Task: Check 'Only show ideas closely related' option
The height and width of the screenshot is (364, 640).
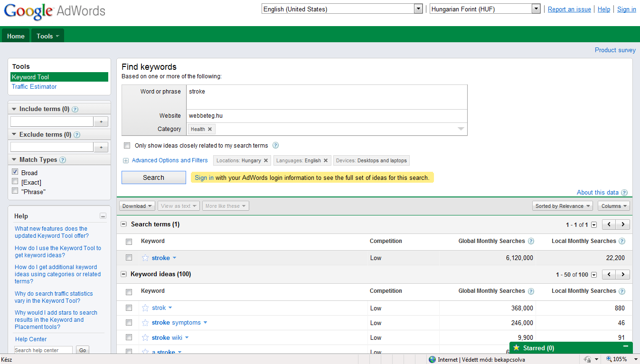Action: (127, 146)
